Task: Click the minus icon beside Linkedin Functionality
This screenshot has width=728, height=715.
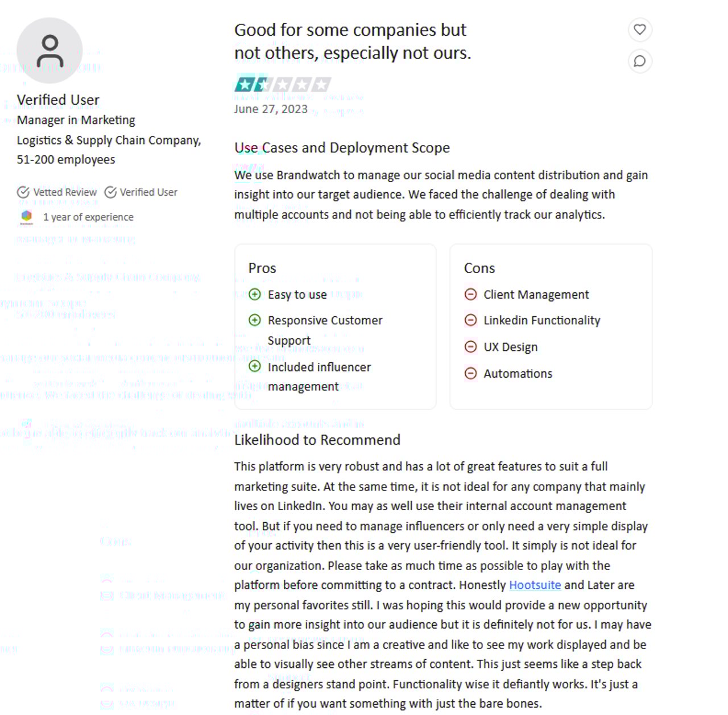Action: pyautogui.click(x=470, y=320)
